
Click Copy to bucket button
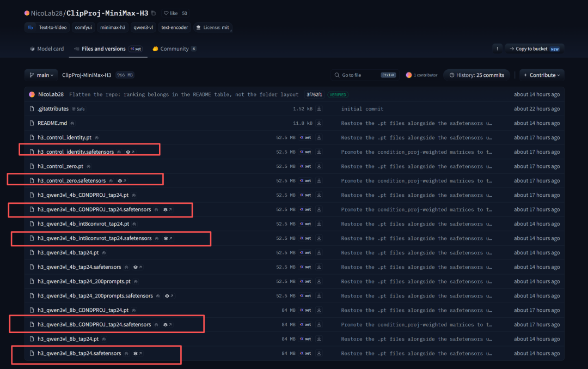coord(535,49)
